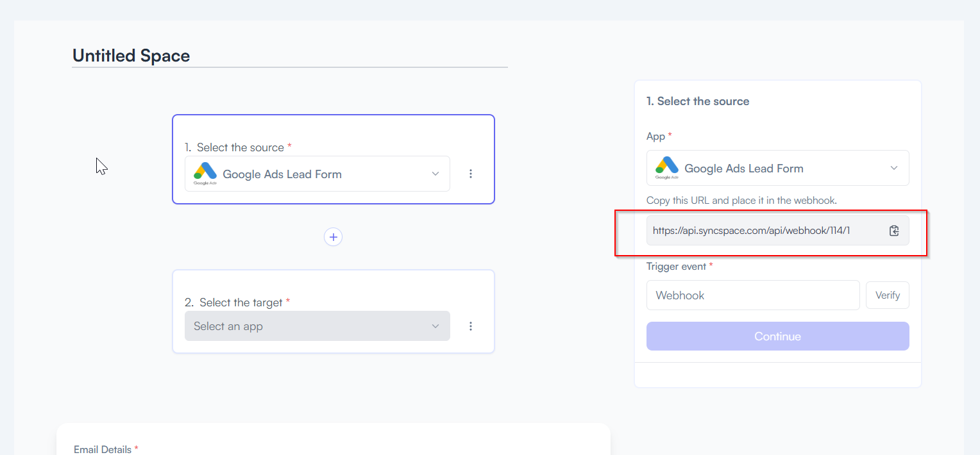
Task: Click the Webhook trigger event field
Action: point(753,295)
